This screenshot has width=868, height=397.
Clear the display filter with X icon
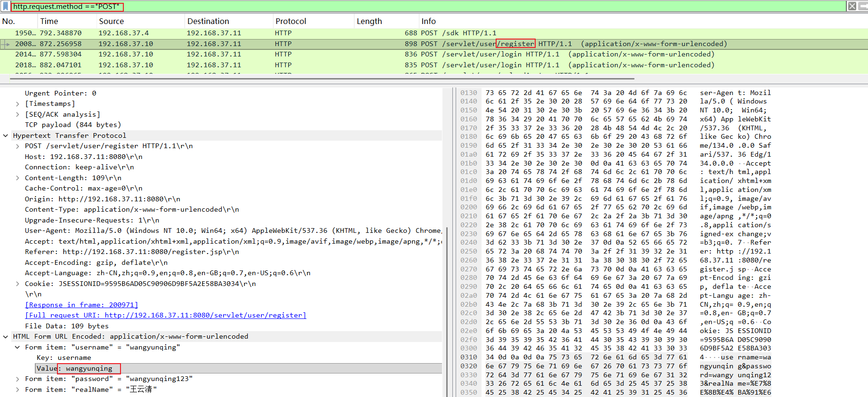click(x=852, y=6)
